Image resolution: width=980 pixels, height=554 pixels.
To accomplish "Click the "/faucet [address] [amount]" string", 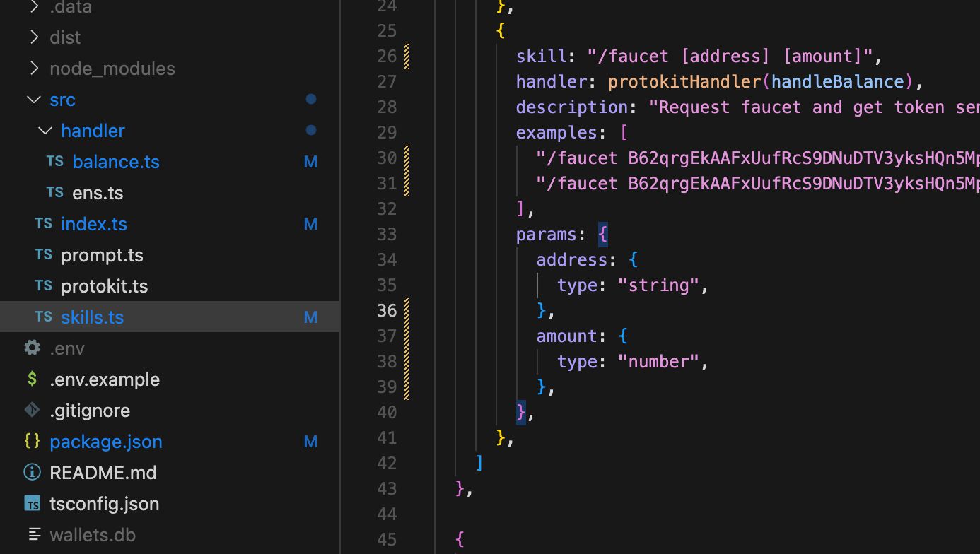I will [x=730, y=56].
